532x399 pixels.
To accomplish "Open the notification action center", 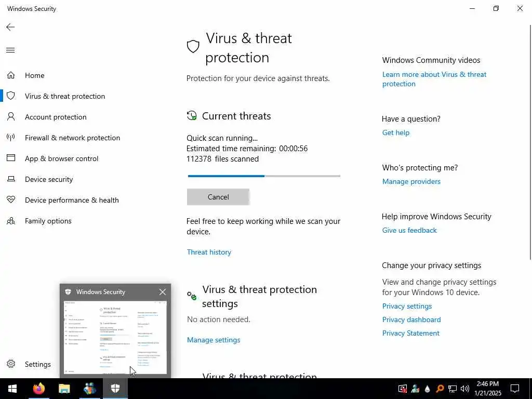I will (x=515, y=389).
